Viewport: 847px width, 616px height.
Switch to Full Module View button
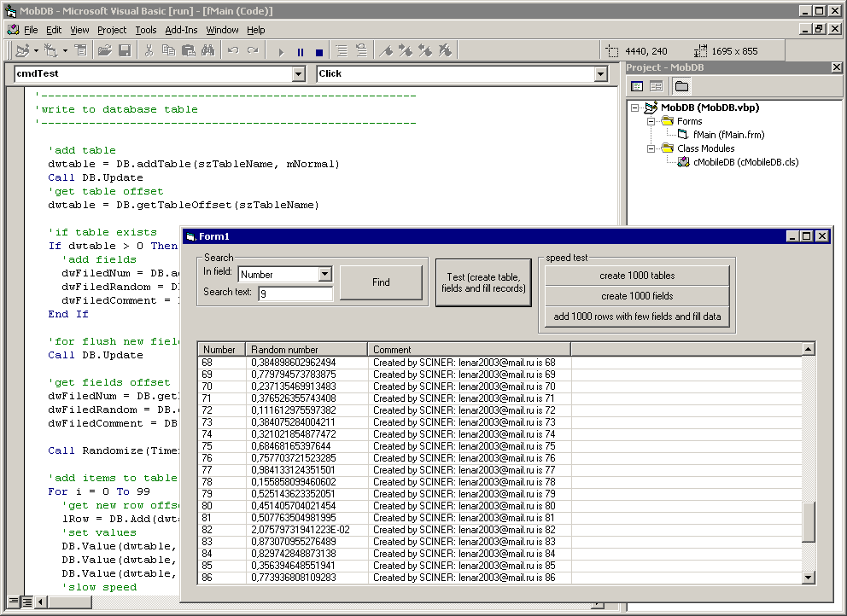point(27,601)
